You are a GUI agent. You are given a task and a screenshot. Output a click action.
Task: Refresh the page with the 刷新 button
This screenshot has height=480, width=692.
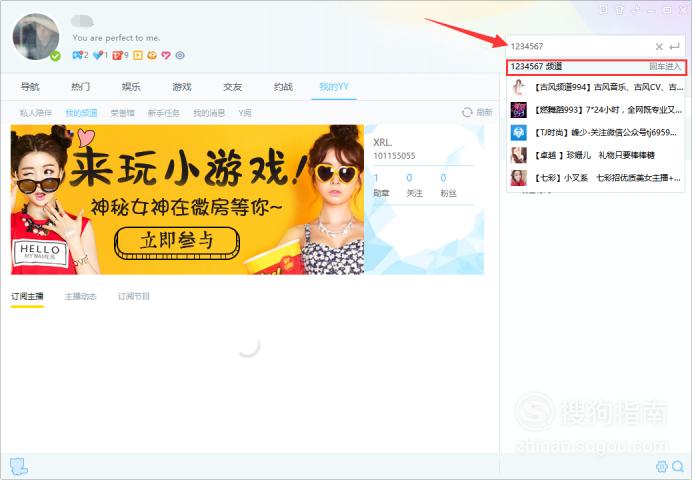click(477, 112)
